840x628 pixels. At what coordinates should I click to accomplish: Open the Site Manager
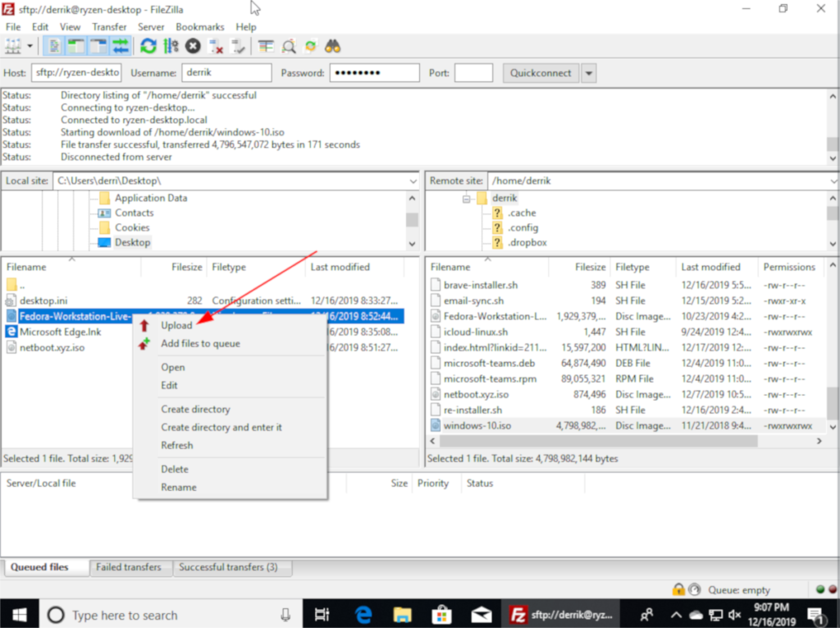pyautogui.click(x=11, y=46)
